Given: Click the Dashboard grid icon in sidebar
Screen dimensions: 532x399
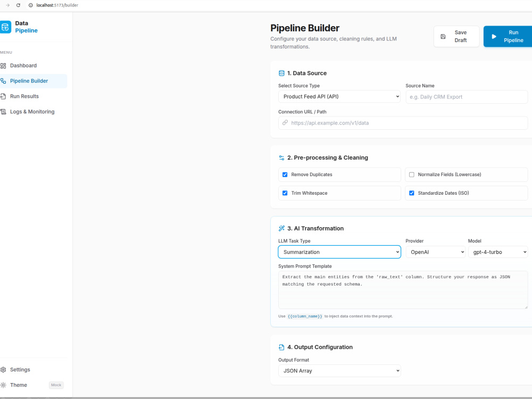Looking at the screenshot, I should pos(3,66).
